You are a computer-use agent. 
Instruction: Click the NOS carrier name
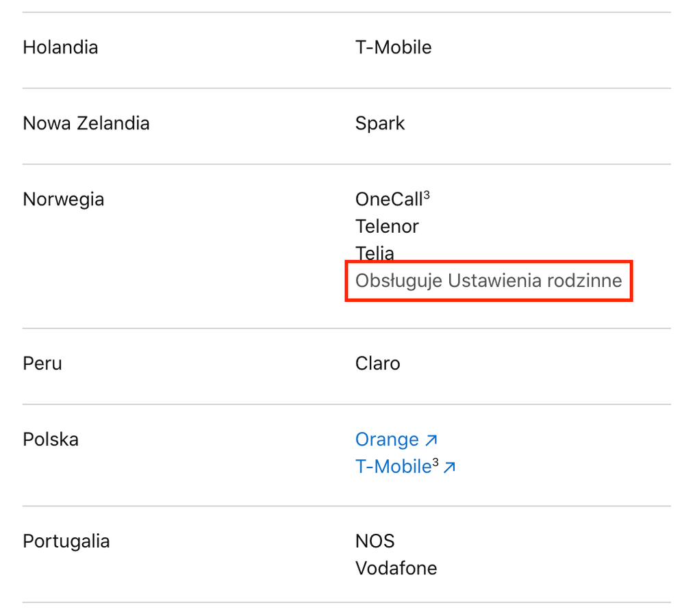(375, 541)
